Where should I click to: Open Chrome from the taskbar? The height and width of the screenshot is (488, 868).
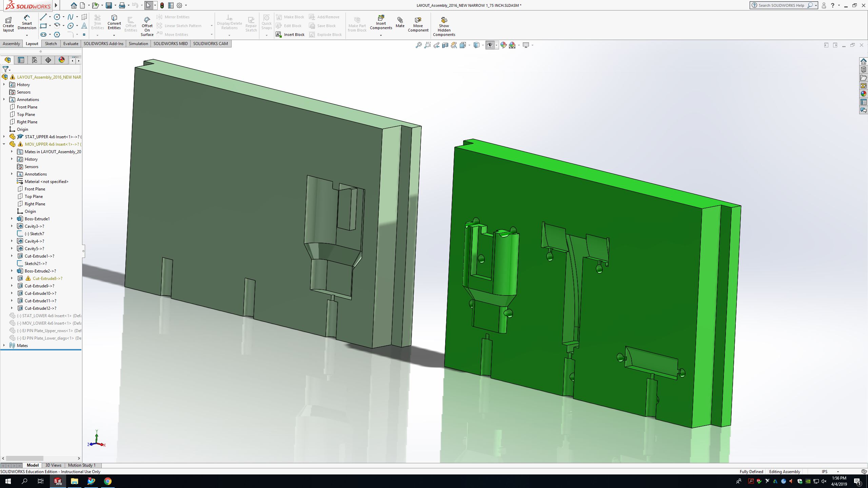coord(107,481)
